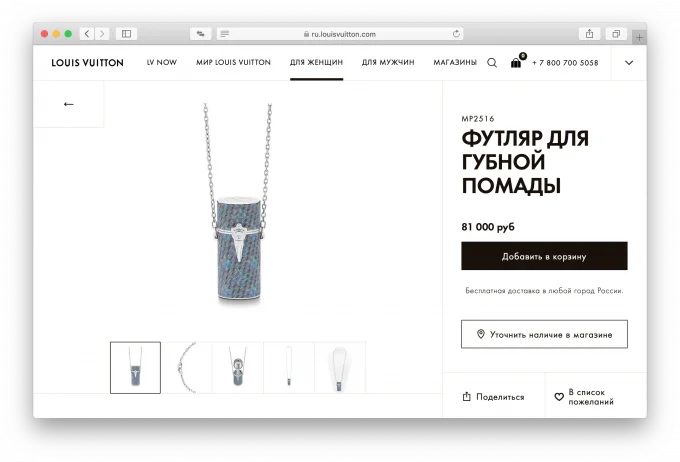Open the shopping bag cart icon
680x462 pixels.
516,63
